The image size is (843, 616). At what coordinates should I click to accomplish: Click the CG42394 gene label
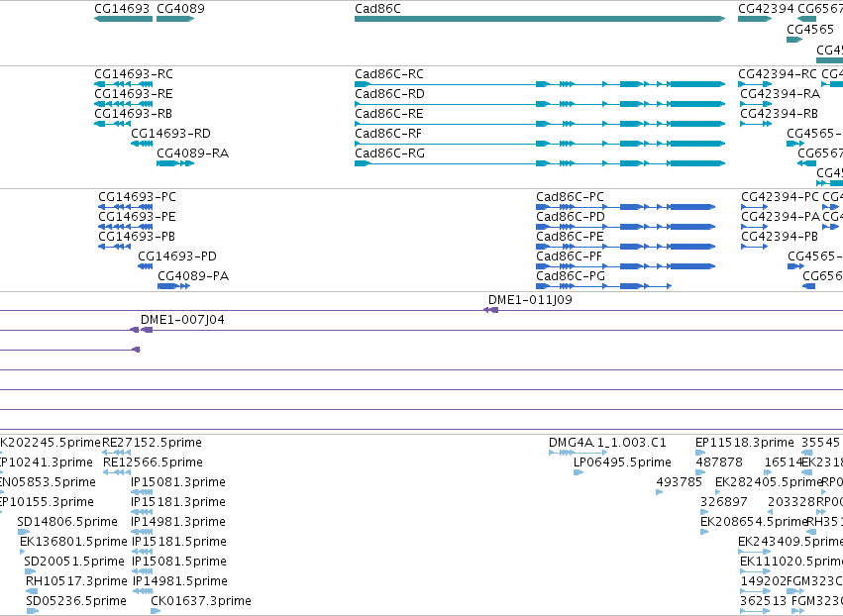(x=766, y=9)
